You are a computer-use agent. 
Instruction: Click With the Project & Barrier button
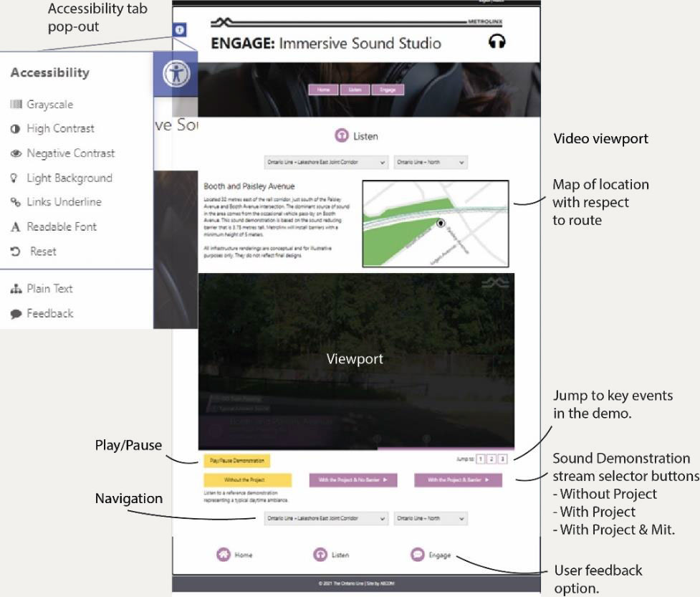point(458,480)
